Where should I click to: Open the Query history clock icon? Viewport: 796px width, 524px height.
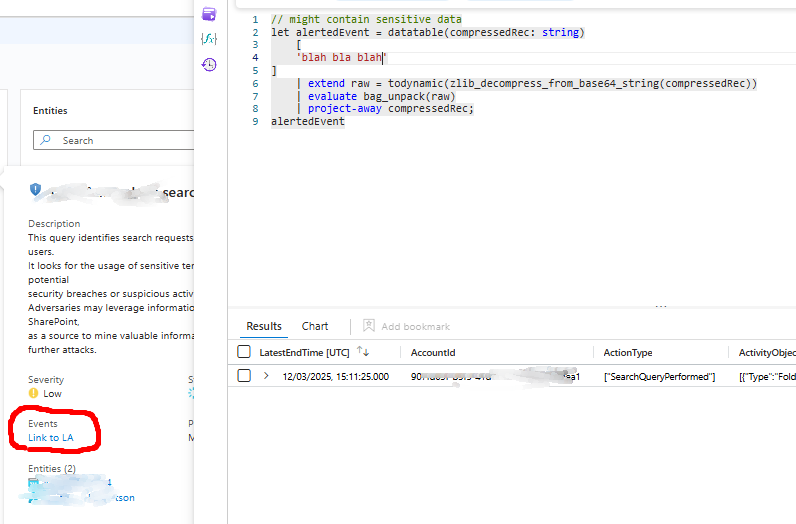[x=209, y=64]
